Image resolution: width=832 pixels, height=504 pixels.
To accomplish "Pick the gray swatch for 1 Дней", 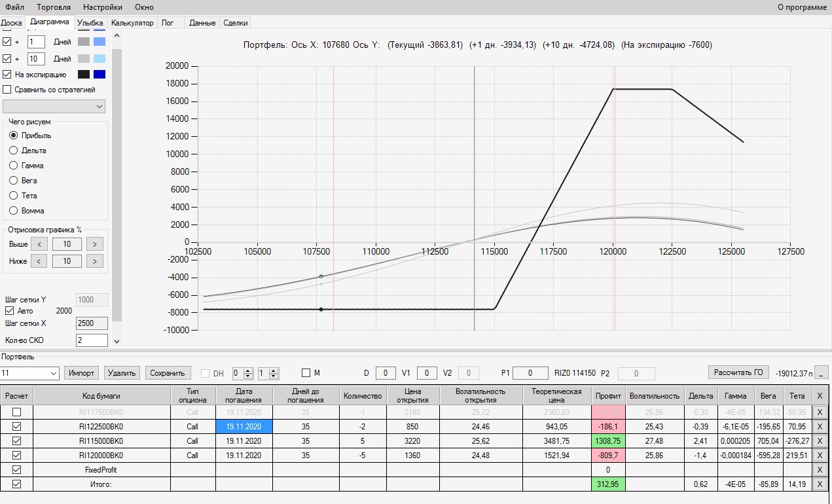I will pos(84,42).
